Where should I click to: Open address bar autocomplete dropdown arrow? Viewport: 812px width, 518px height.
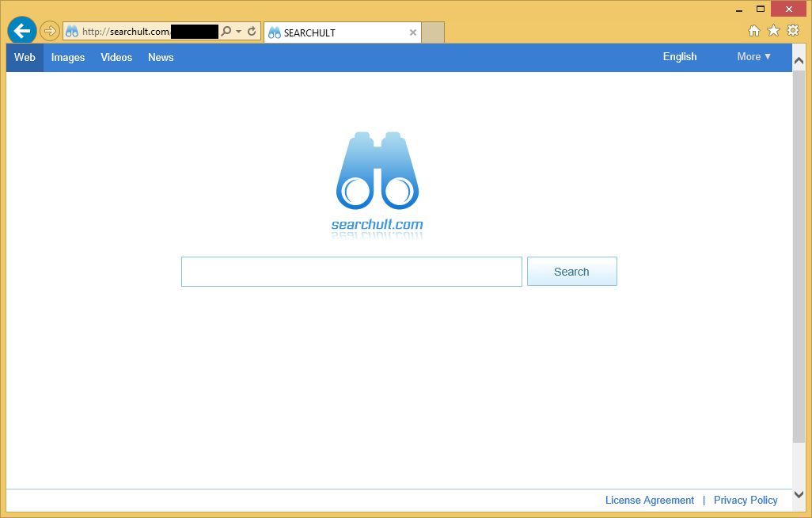[239, 32]
